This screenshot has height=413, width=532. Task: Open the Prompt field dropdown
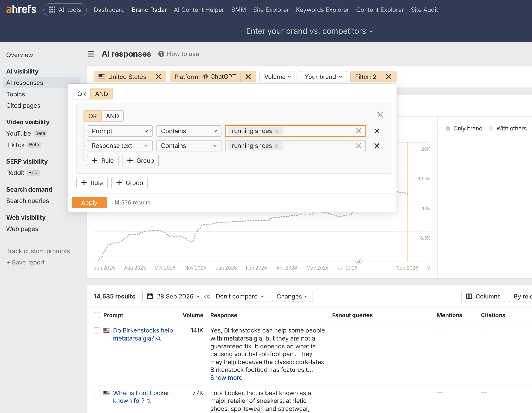pos(120,131)
